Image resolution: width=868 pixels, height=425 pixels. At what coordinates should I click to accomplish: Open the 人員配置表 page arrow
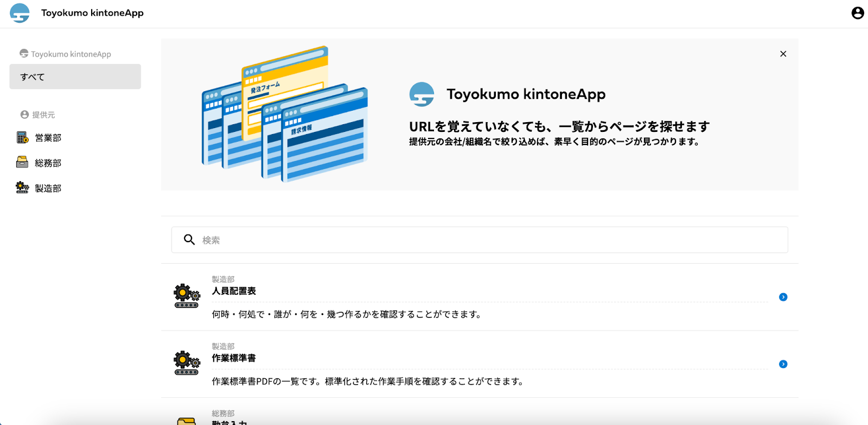tap(783, 297)
